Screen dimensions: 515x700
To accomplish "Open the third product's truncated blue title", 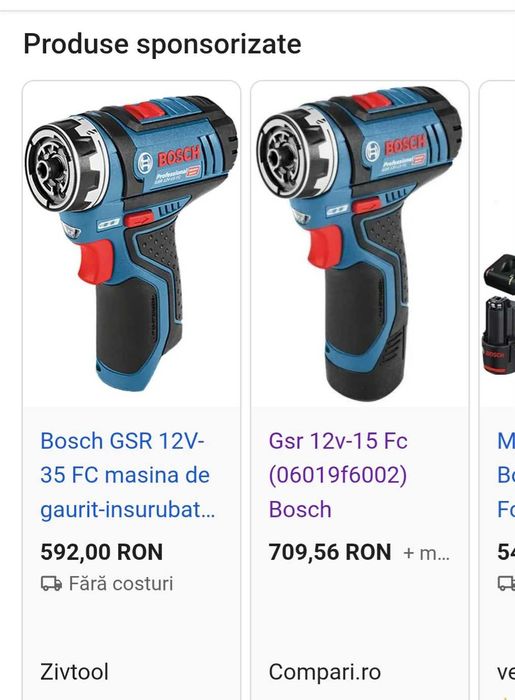I will pyautogui.click(x=506, y=475).
